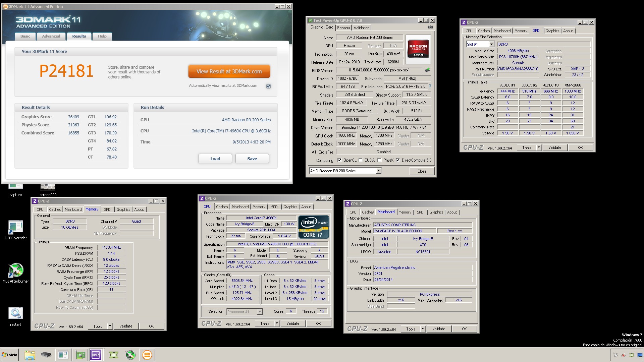Open Tools dropdown arrow in CPU-Z CPU window
644x362 pixels.
(277, 323)
